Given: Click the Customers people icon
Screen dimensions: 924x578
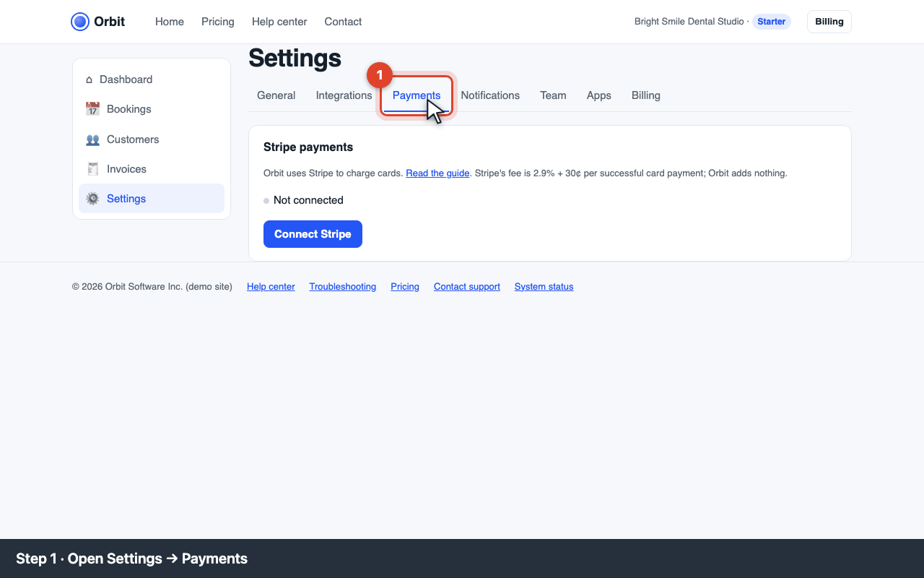Looking at the screenshot, I should 92,139.
